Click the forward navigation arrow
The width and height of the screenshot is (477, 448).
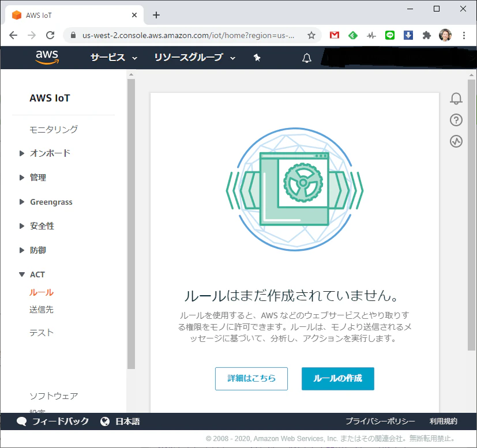point(32,35)
